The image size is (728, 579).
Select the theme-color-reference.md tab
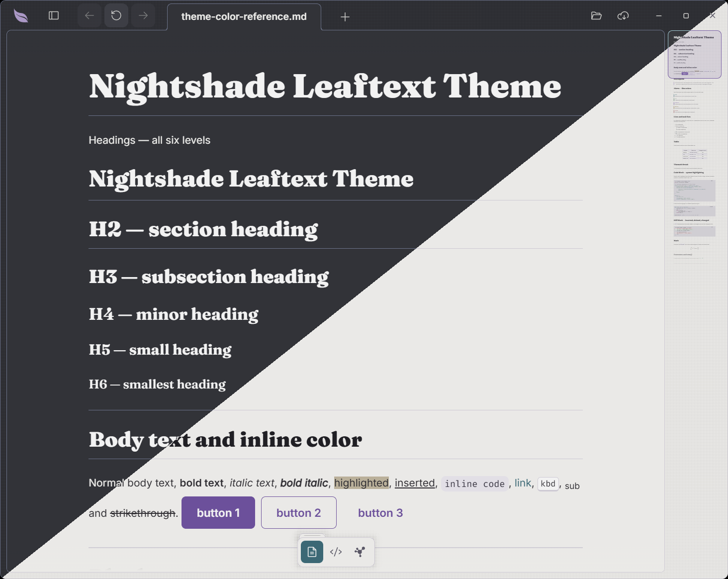(244, 17)
